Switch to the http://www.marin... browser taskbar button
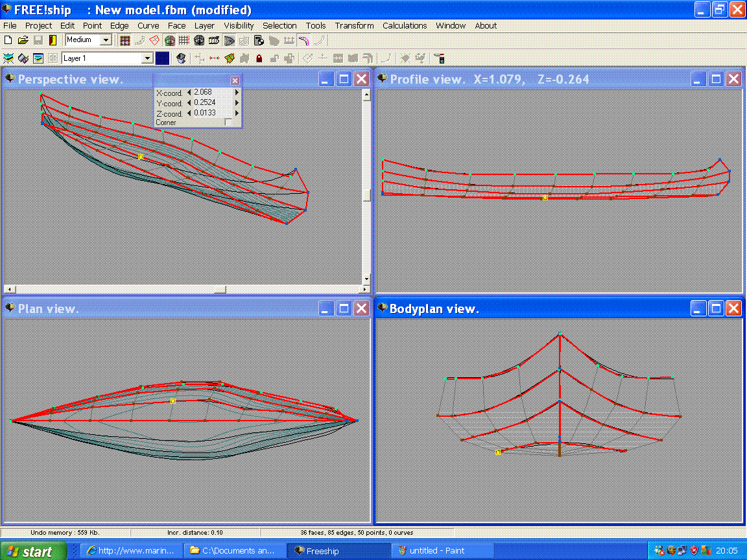This screenshot has width=747, height=560. click(131, 551)
